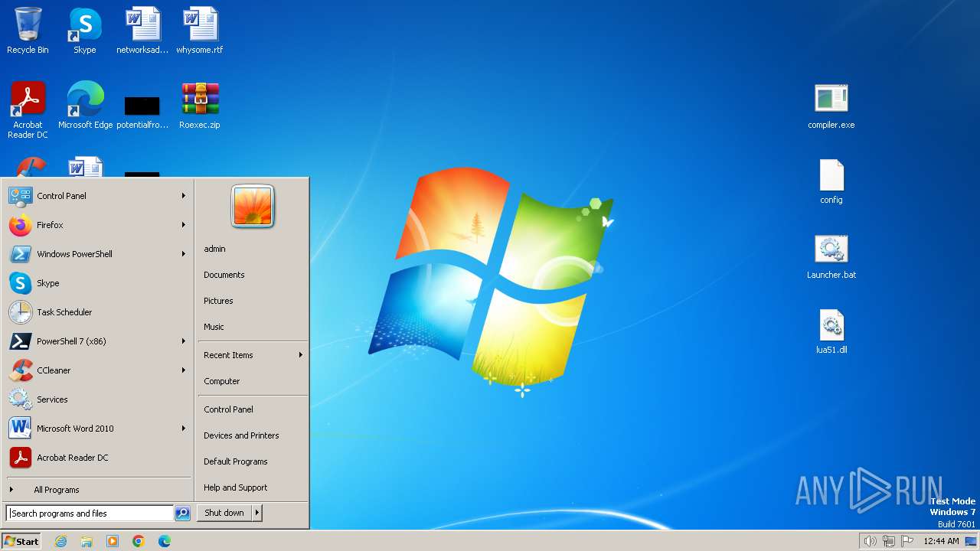Open Microsoft Edge from the taskbar
This screenshot has width=980, height=551.
point(165,541)
